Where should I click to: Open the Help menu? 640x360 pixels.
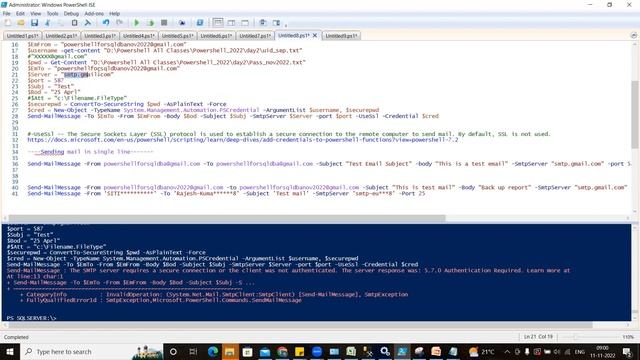coord(115,13)
